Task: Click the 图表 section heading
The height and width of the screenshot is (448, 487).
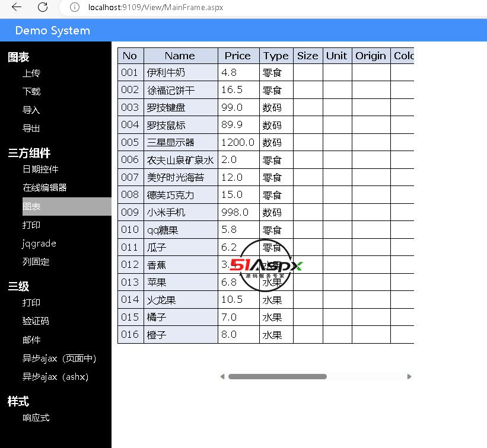Action: [x=18, y=57]
